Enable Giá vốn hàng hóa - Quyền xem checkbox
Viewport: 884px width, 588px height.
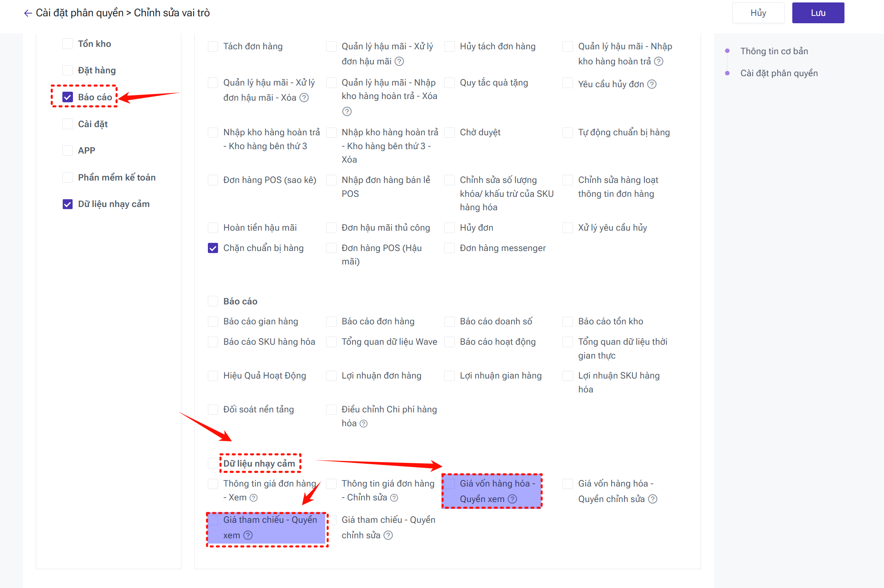[450, 484]
